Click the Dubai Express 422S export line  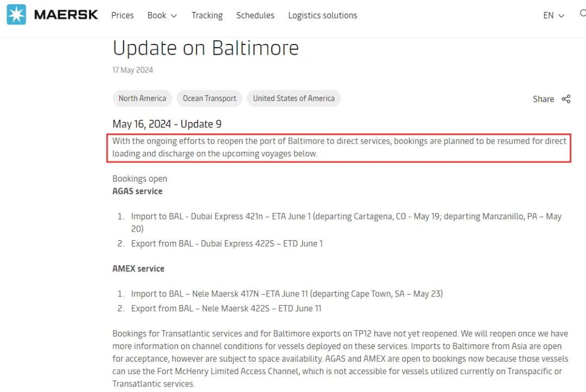pyautogui.click(x=227, y=244)
